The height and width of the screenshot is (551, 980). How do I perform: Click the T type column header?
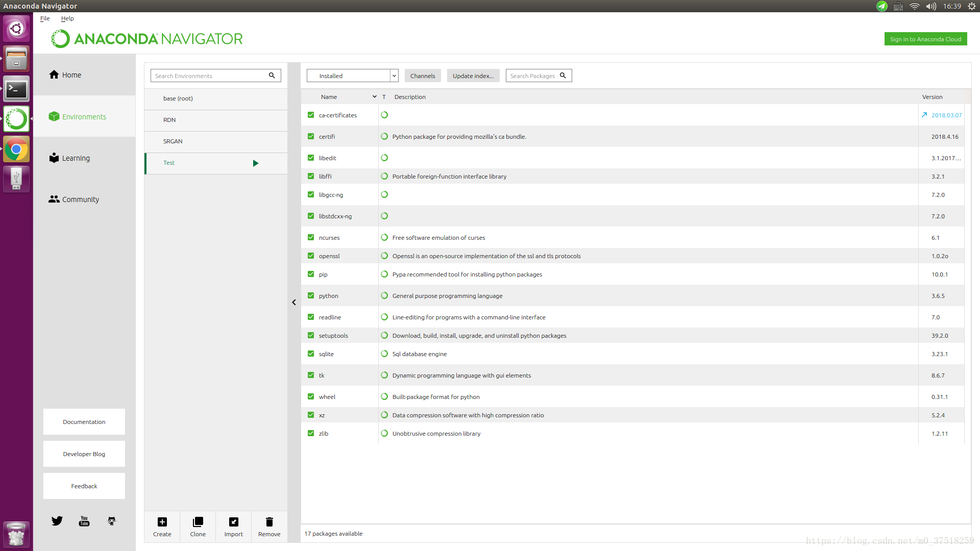click(x=384, y=96)
